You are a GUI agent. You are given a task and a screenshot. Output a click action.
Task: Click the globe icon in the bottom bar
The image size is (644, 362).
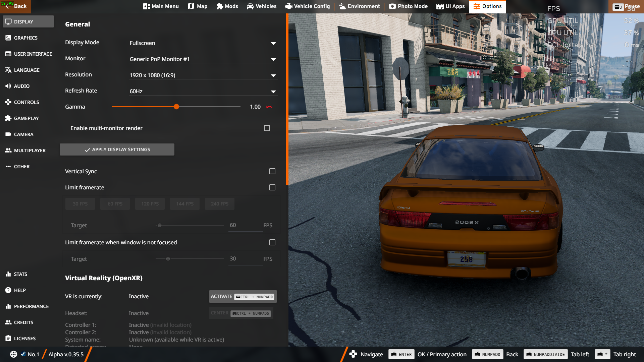pyautogui.click(x=14, y=354)
